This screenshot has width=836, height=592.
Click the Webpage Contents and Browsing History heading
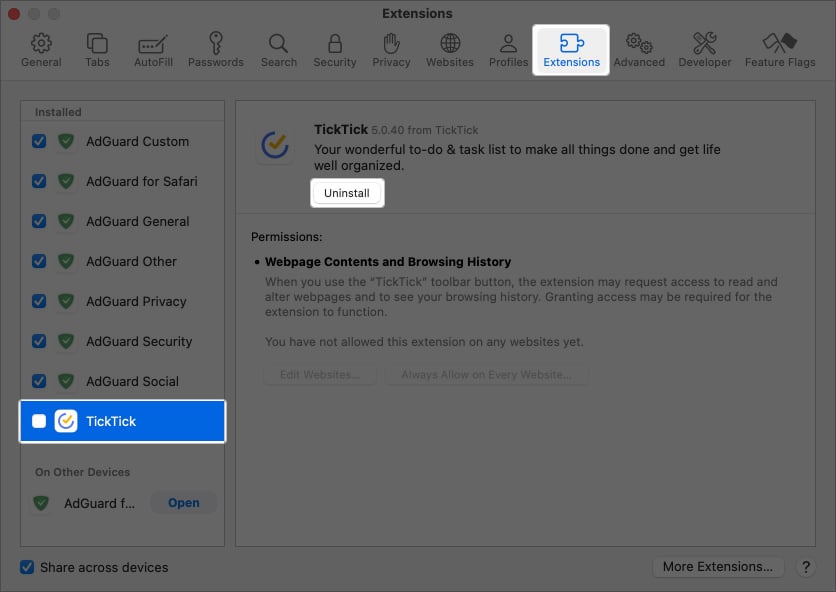(388, 262)
